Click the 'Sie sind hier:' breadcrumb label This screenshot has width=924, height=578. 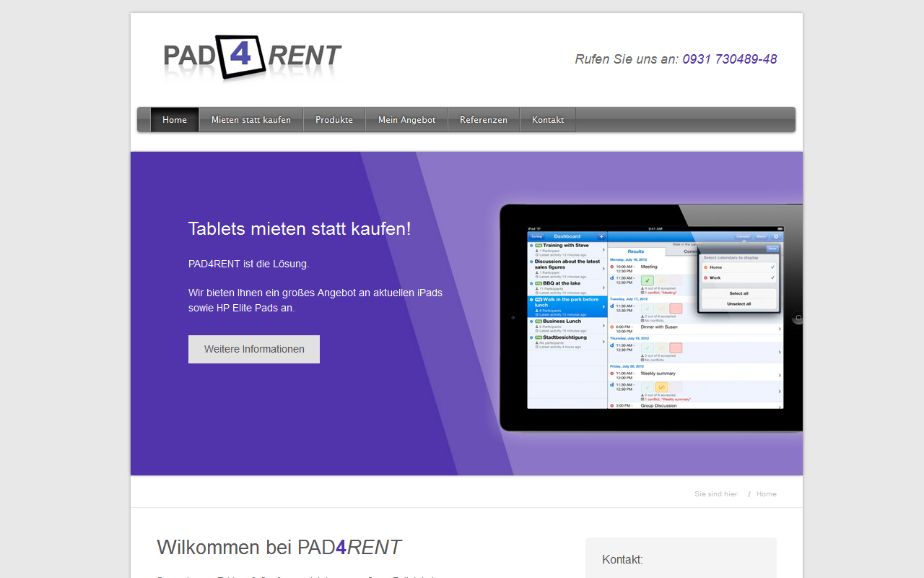coord(717,494)
